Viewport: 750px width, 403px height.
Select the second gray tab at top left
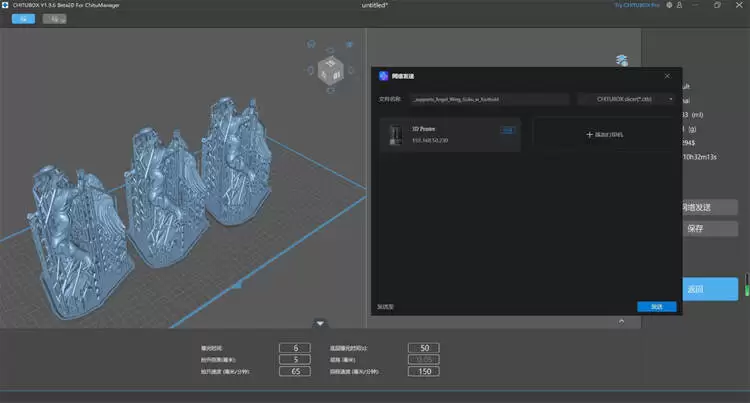click(54, 19)
